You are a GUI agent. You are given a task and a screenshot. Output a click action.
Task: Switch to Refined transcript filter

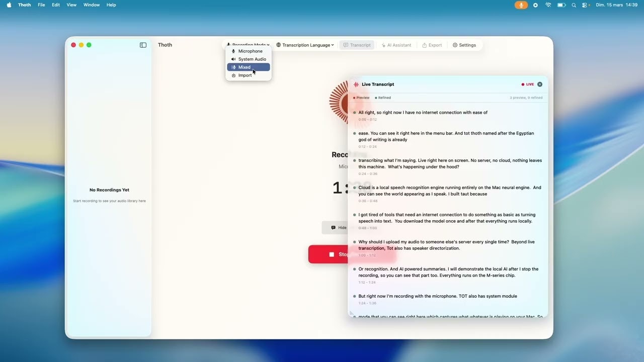tap(383, 98)
